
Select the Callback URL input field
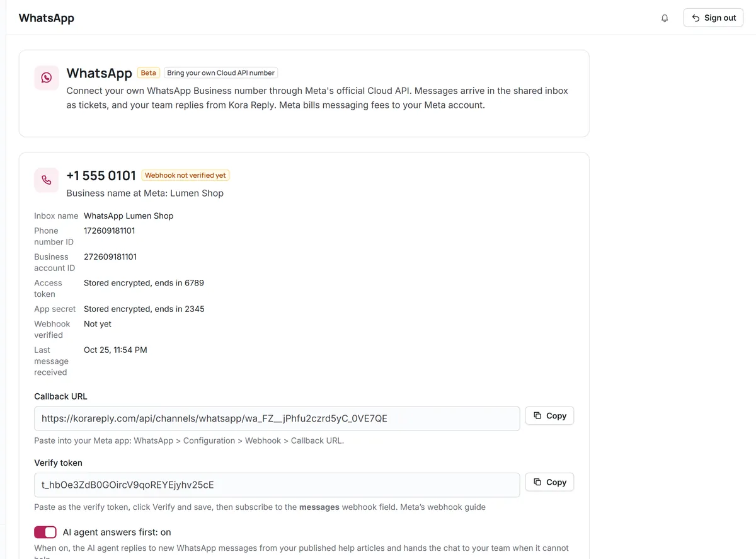click(277, 418)
